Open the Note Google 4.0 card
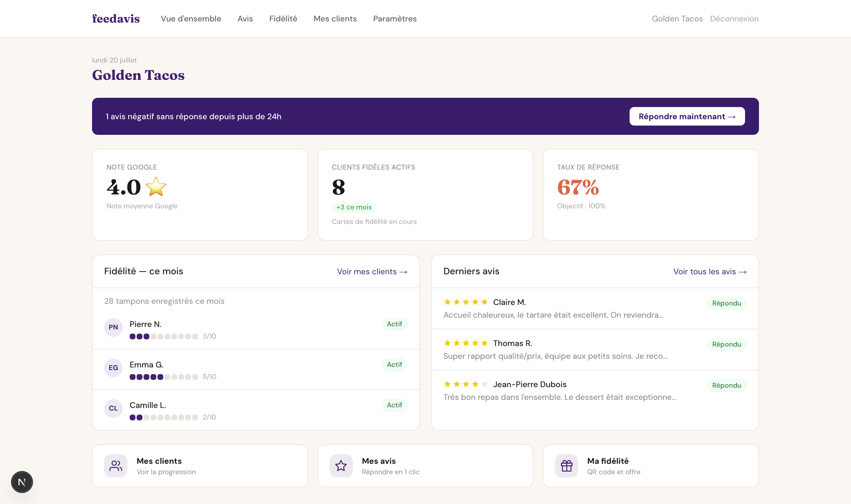 pos(200,195)
